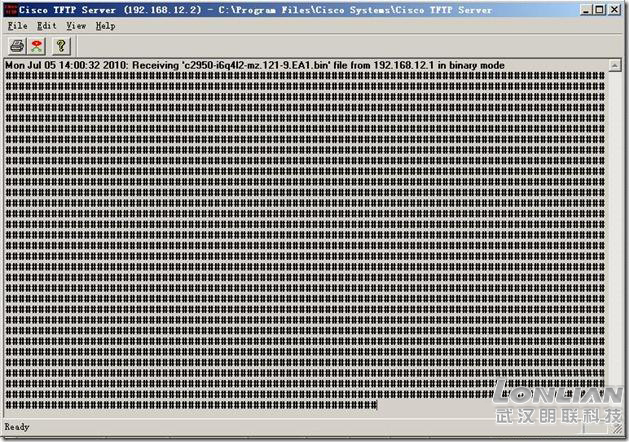Open the View menu

(x=76, y=26)
